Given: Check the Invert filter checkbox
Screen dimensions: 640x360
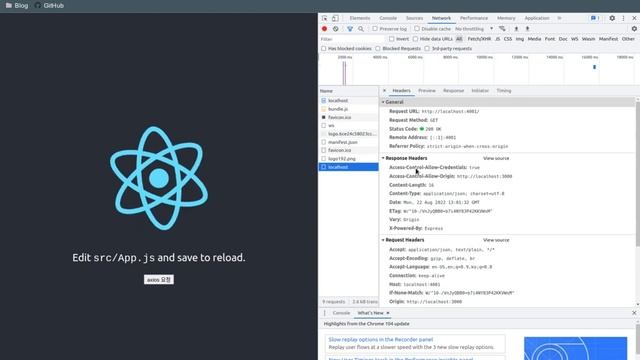Looking at the screenshot, I should (391, 39).
